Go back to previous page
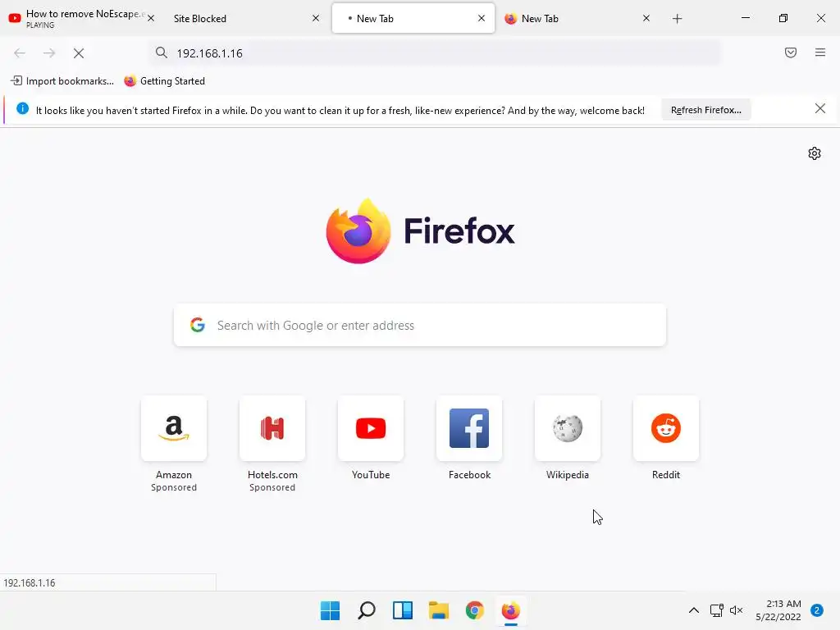 [x=20, y=53]
